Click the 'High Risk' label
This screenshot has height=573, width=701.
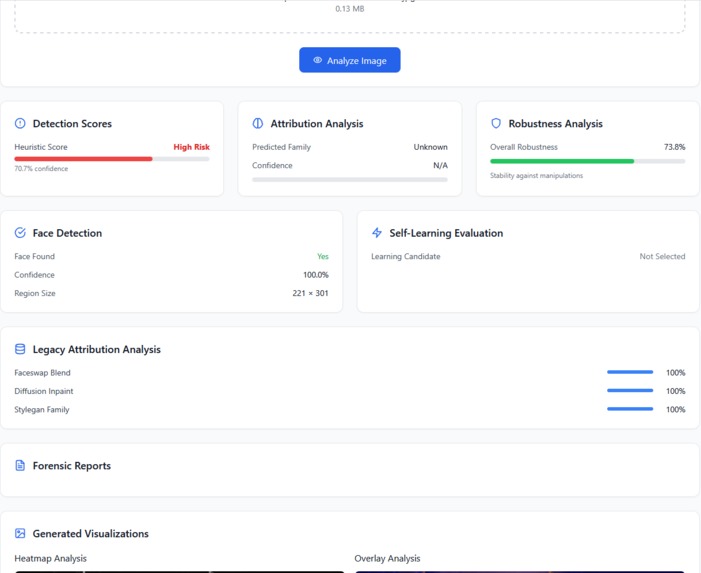point(191,147)
